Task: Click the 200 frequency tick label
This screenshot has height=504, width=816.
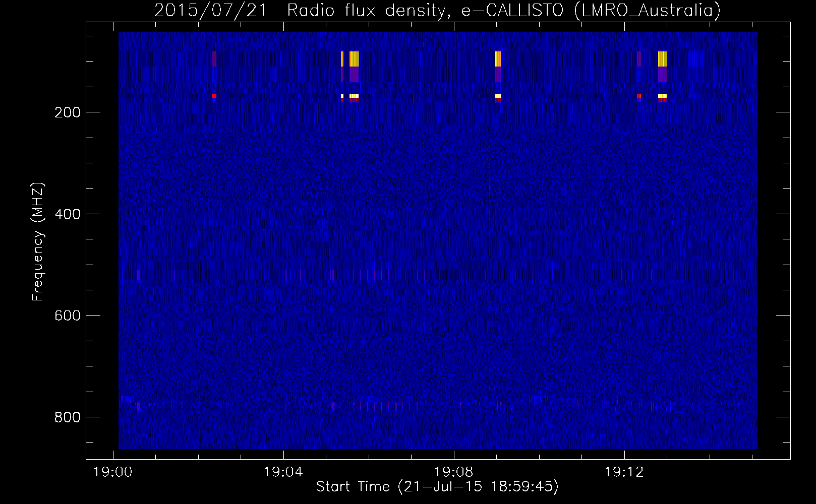Action: coord(68,112)
